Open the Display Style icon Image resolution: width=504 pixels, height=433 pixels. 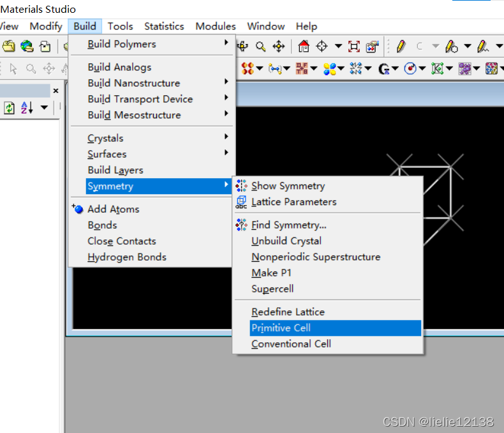coord(372,47)
